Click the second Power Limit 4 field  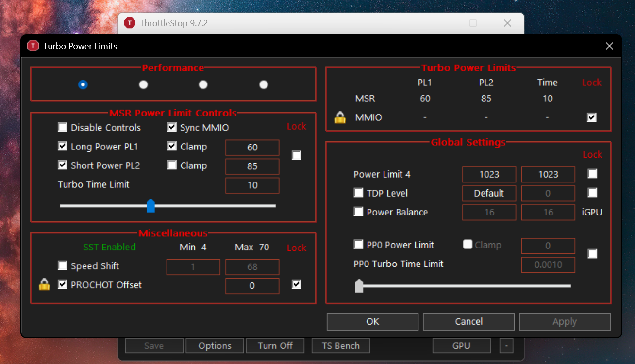click(x=548, y=174)
